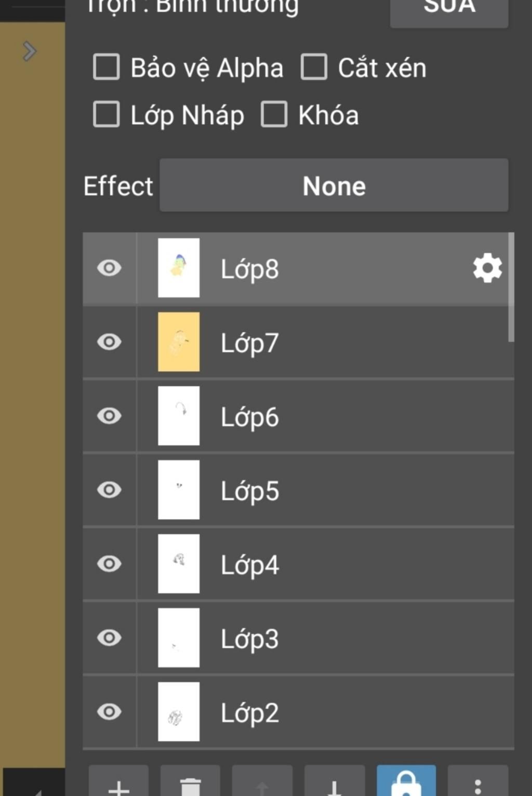Hide Lớp7 layer with eye icon
Screen dimensions: 532x796
(x=109, y=342)
